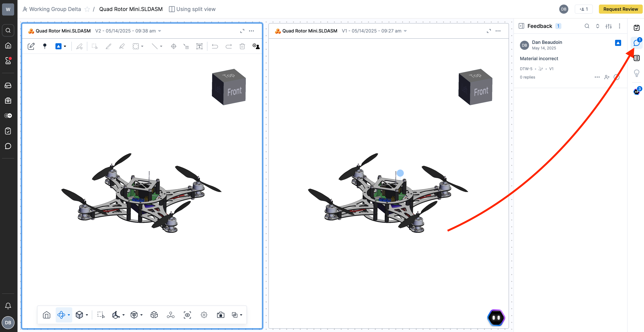Star the Working Group Delta workspace
This screenshot has height=332, width=644.
click(x=87, y=9)
